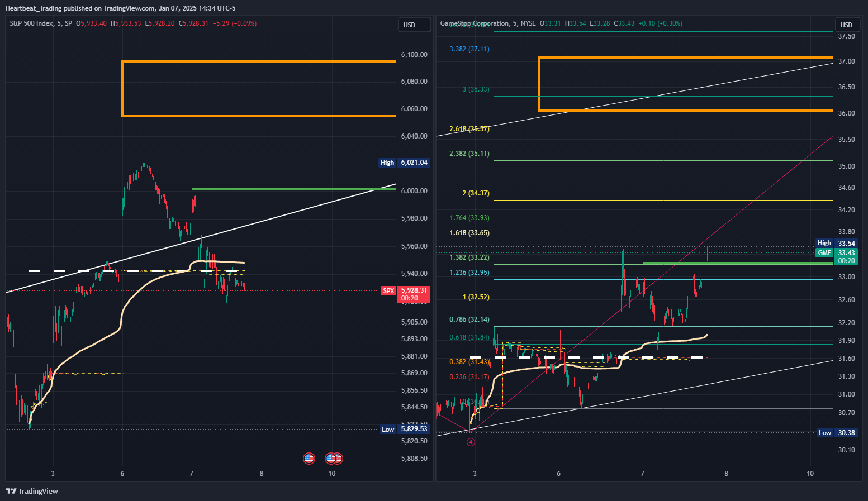The image size is (868, 501).
Task: Select the orange rectangle on the GameStop chart
Action: pyautogui.click(x=686, y=84)
